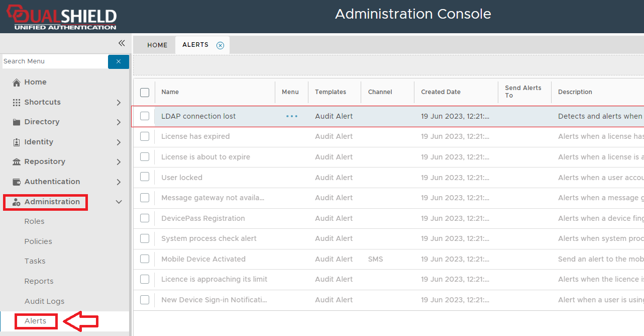Image resolution: width=644 pixels, height=336 pixels.
Task: Sort table by Created Date column
Action: (441, 92)
